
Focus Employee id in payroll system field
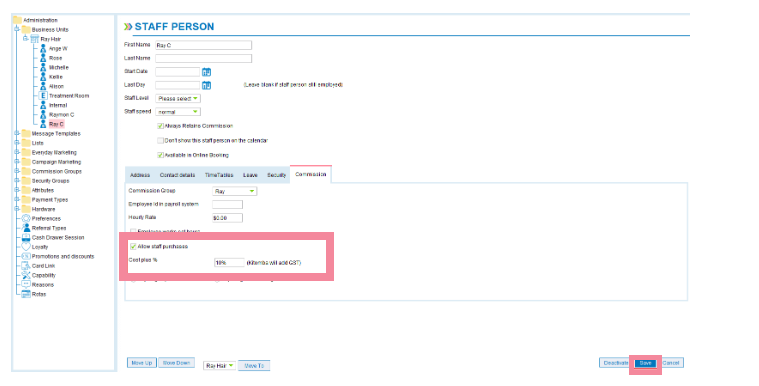coord(228,204)
